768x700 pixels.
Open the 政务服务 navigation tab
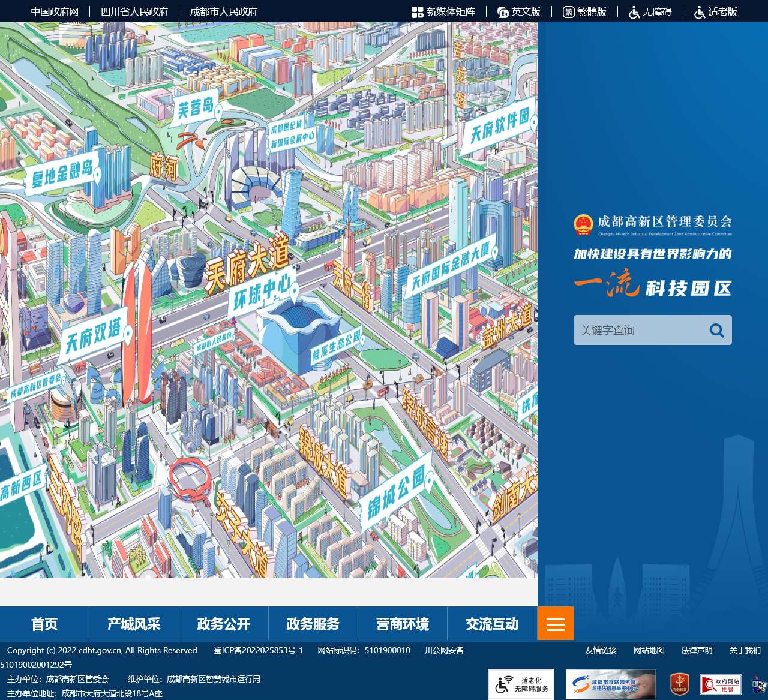coord(313,624)
